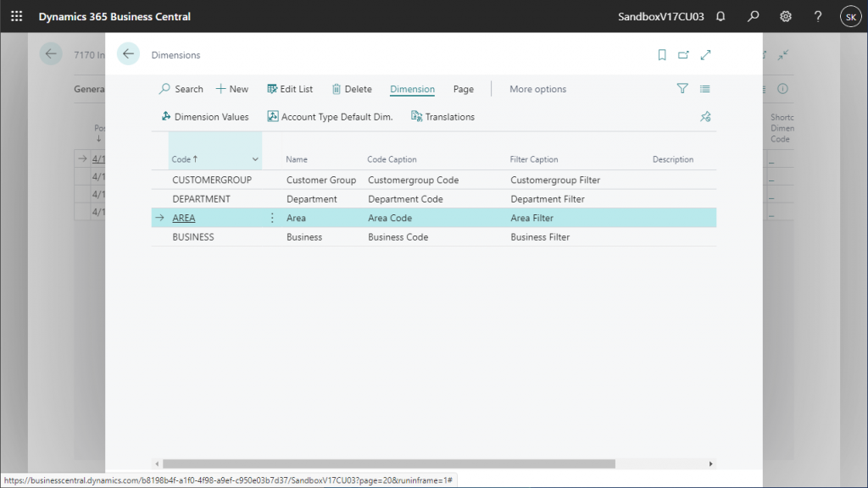Viewport: 868px width, 488px height.
Task: Expand Dimensions dialog to full screen
Action: pyautogui.click(x=705, y=55)
